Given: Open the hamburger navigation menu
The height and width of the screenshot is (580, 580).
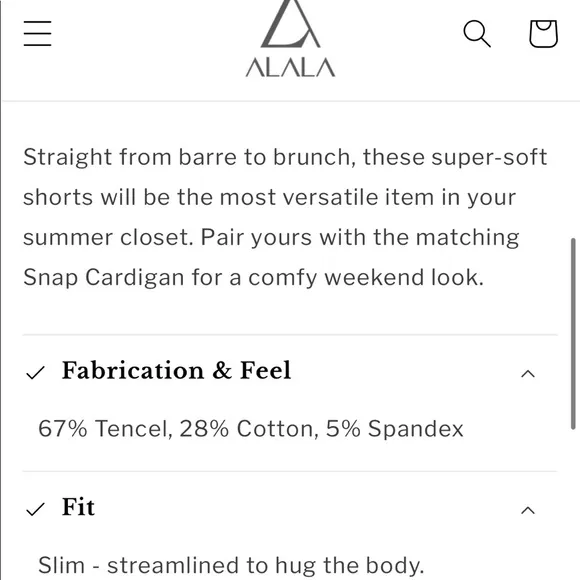Looking at the screenshot, I should click(37, 33).
